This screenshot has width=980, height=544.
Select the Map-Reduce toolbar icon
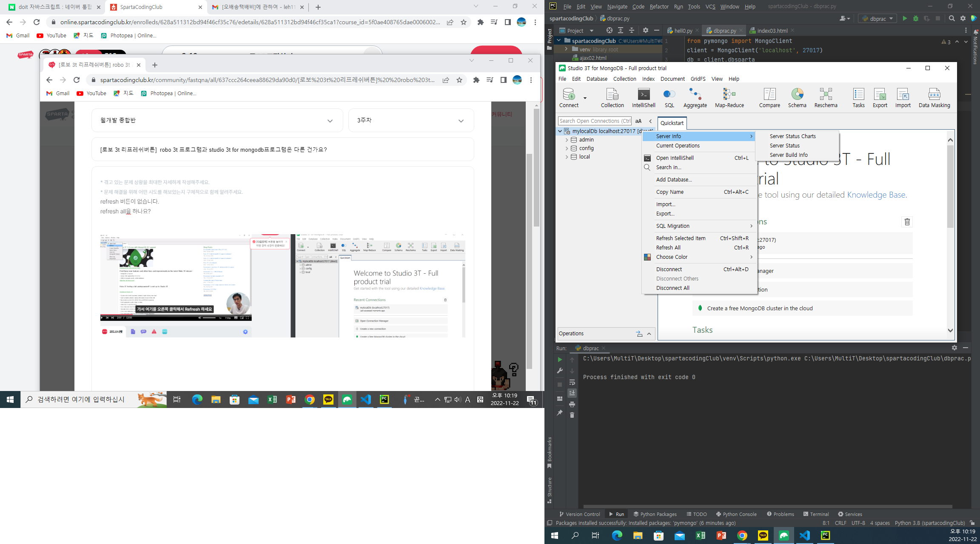tap(729, 97)
